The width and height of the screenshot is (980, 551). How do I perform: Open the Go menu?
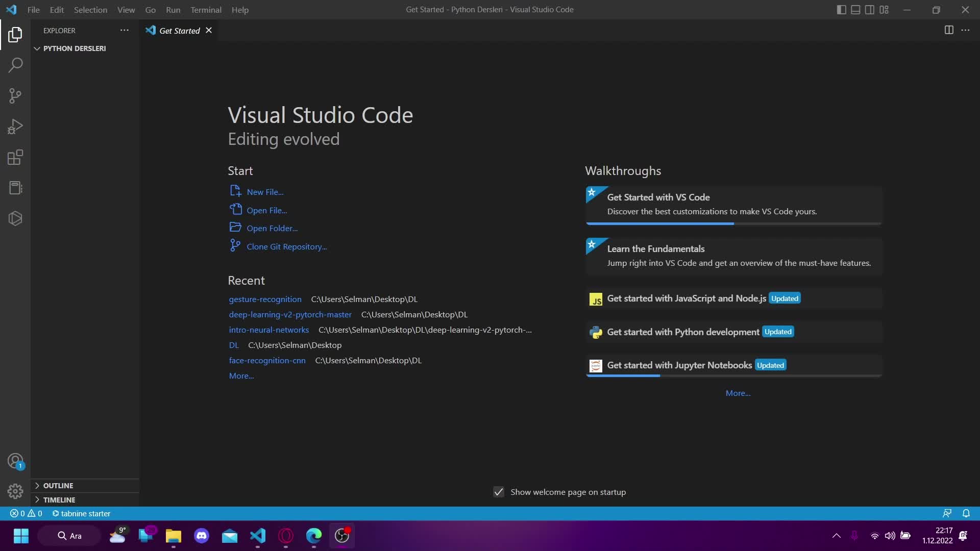tap(150, 10)
